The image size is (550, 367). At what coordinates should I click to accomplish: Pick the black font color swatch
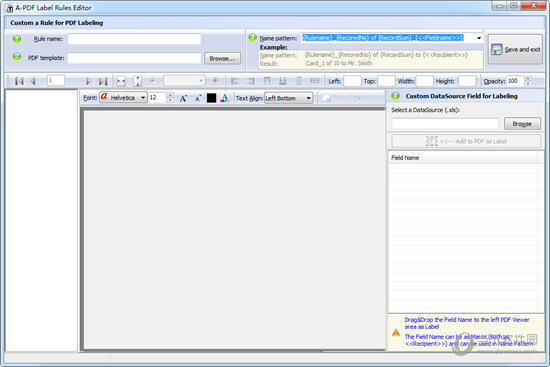coord(212,98)
